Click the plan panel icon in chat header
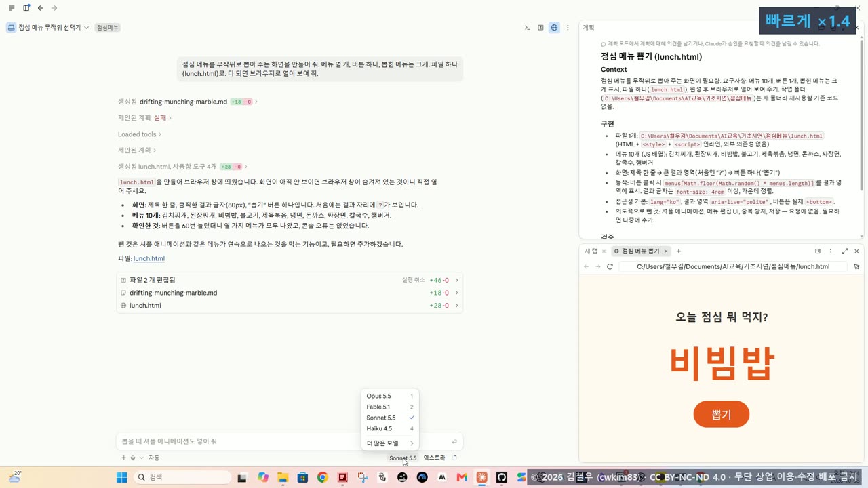Image resolution: width=868 pixels, height=488 pixels. coord(540,28)
